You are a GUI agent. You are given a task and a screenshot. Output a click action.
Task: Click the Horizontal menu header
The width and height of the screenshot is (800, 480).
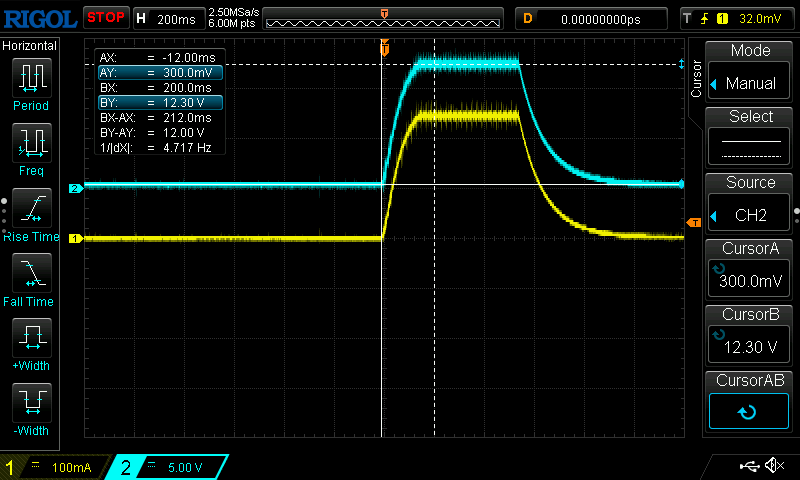pos(30,45)
